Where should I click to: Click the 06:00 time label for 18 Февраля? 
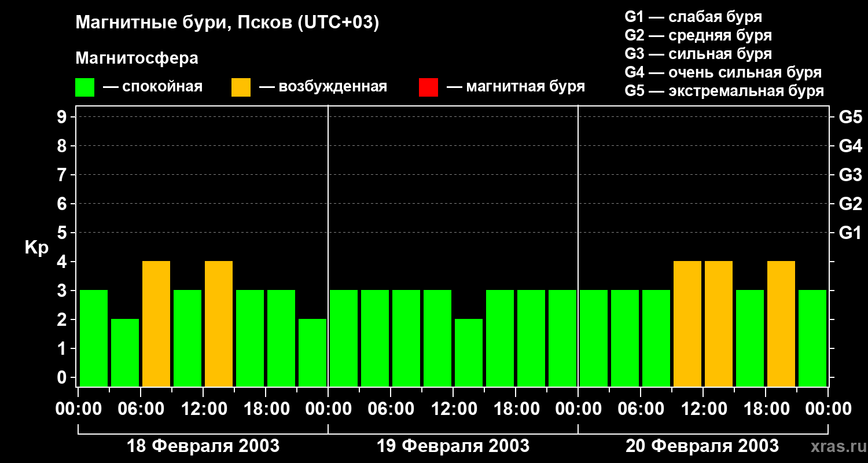click(141, 409)
